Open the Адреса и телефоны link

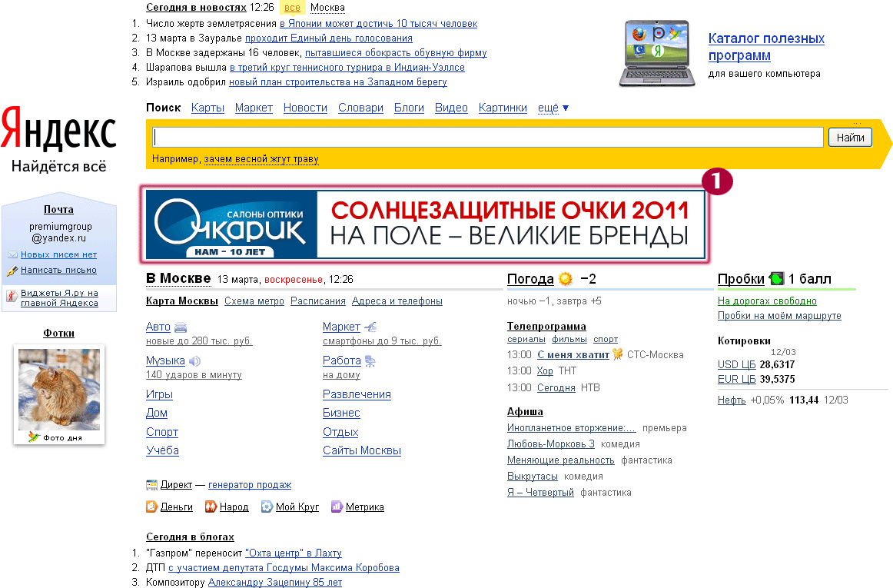(x=397, y=301)
